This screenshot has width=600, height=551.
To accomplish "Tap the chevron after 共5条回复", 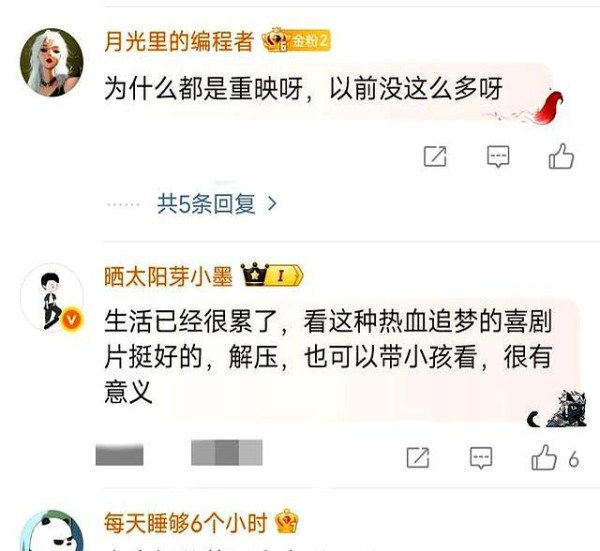I will [272, 204].
